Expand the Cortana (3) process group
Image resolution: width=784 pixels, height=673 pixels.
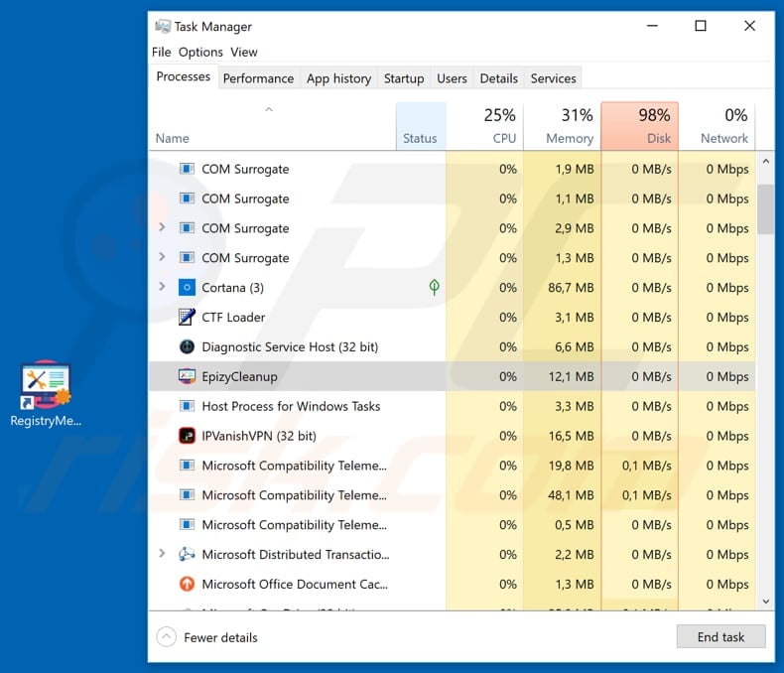[162, 287]
